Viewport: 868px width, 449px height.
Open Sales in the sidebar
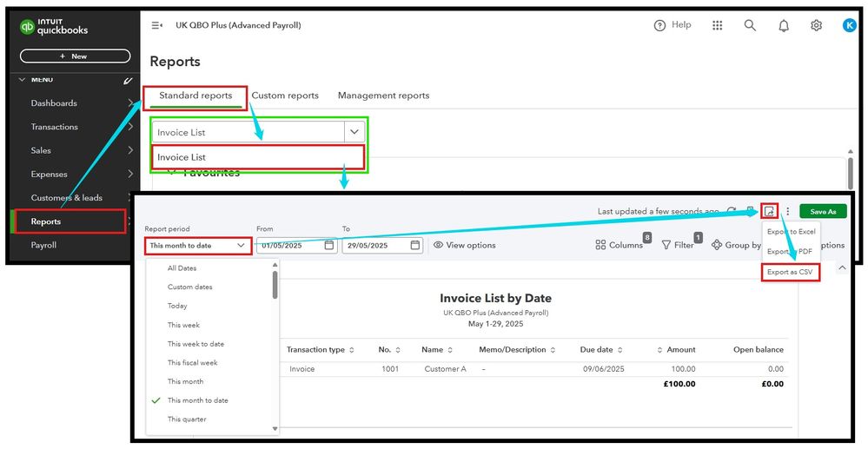point(41,150)
